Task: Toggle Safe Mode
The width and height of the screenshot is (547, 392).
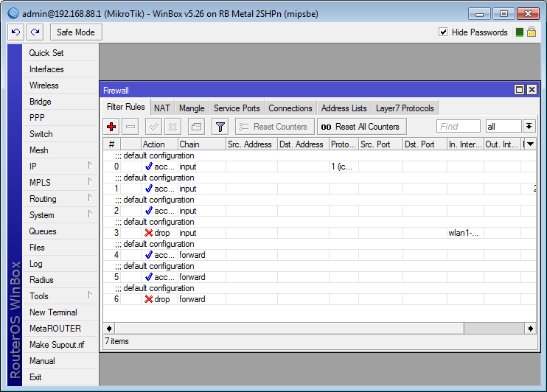Action: click(76, 32)
